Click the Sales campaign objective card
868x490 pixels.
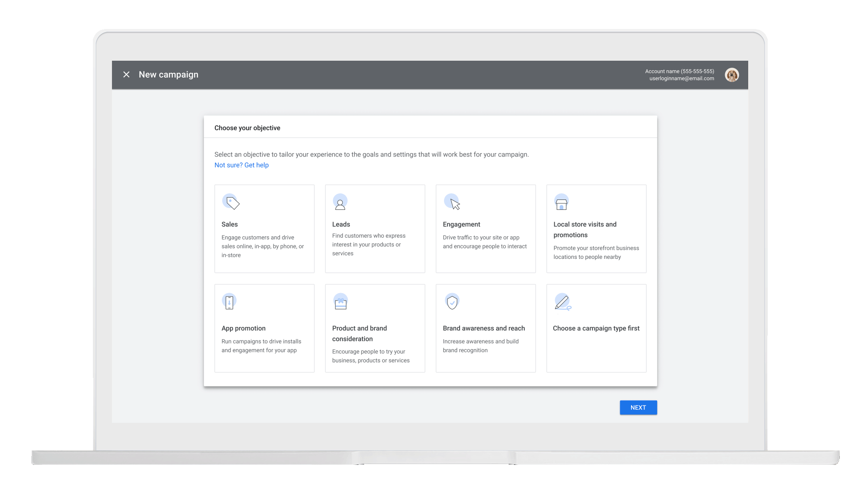click(x=264, y=229)
